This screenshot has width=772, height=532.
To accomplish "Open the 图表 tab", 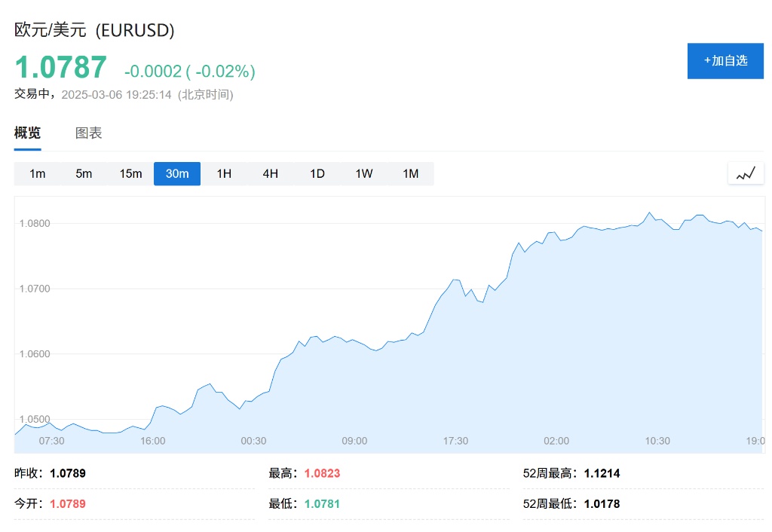I will point(89,133).
